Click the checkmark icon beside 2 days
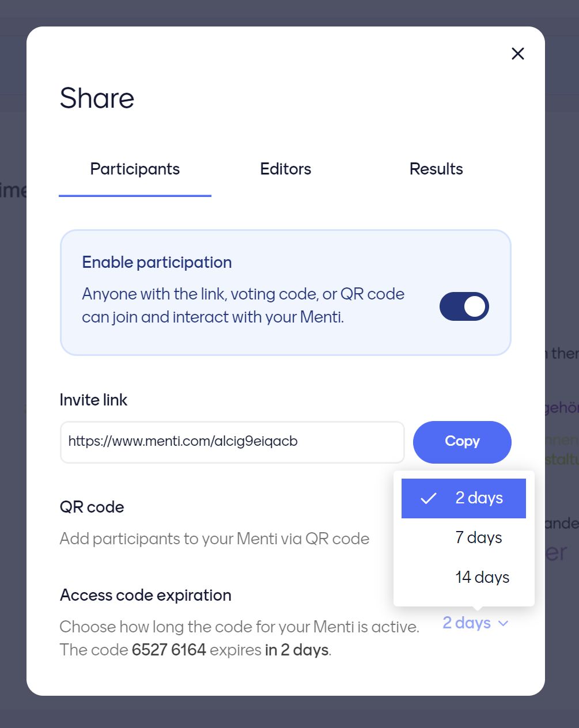 point(429,499)
